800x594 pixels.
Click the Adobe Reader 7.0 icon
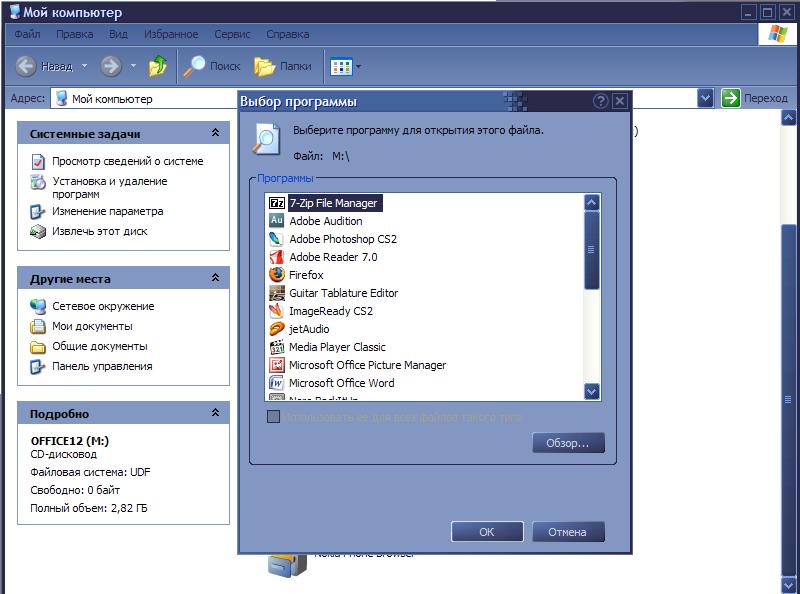click(x=277, y=257)
